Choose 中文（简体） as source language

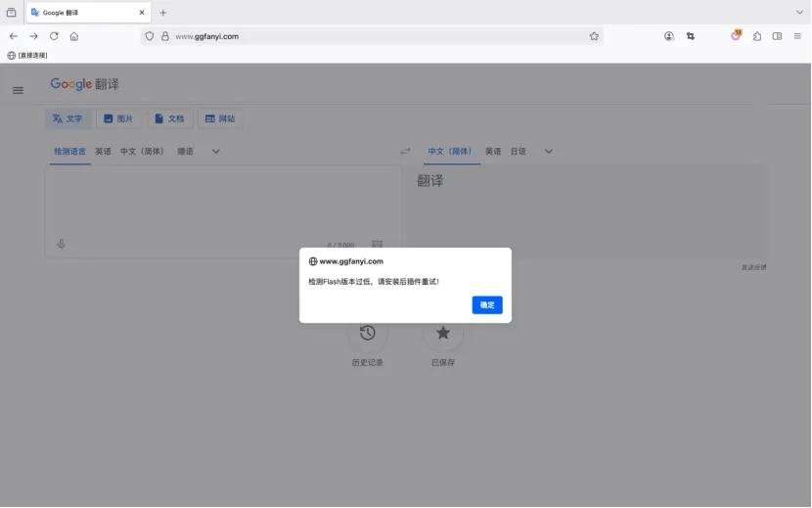pyautogui.click(x=143, y=152)
